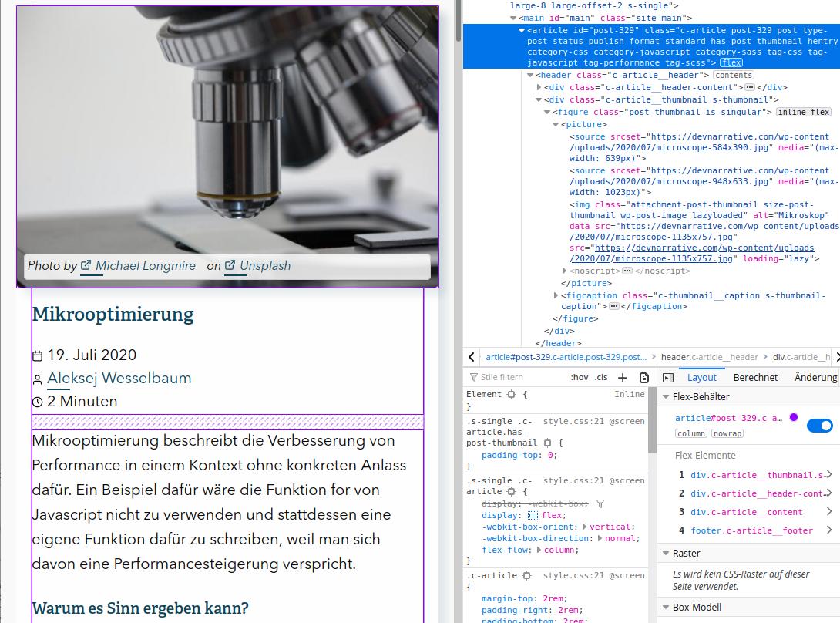
Task: Open author link Aleksej Wesselbaum
Action: click(119, 378)
